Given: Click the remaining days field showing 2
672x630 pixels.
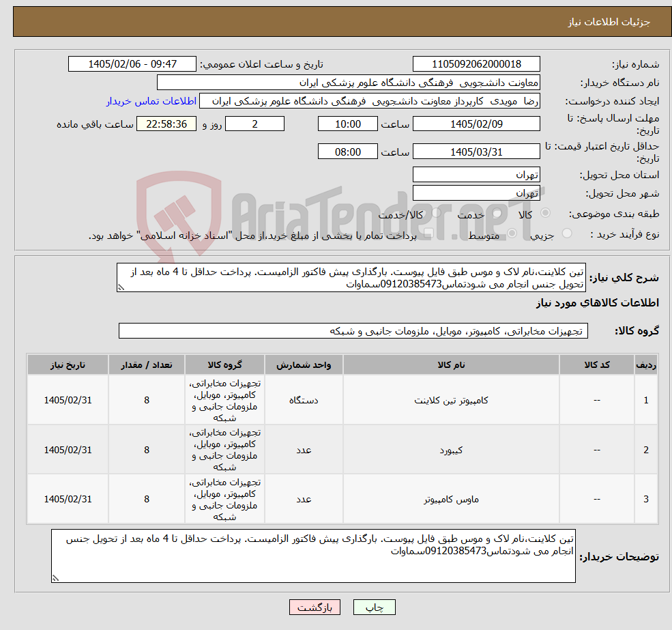Looking at the screenshot, I should [x=254, y=124].
